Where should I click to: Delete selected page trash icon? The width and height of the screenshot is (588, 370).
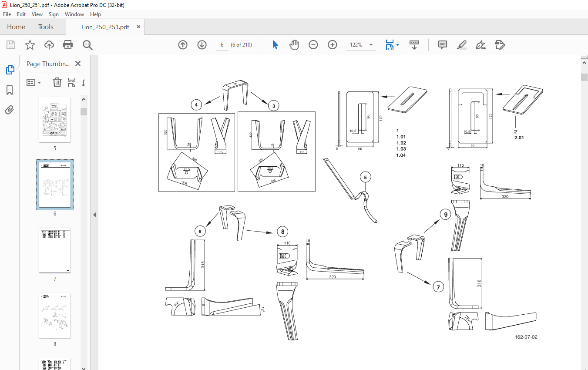(x=57, y=82)
